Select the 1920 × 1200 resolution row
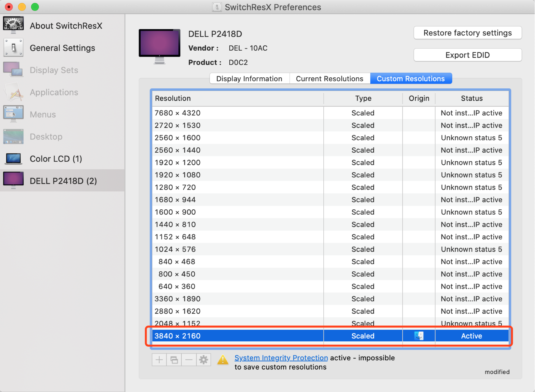 (x=330, y=163)
